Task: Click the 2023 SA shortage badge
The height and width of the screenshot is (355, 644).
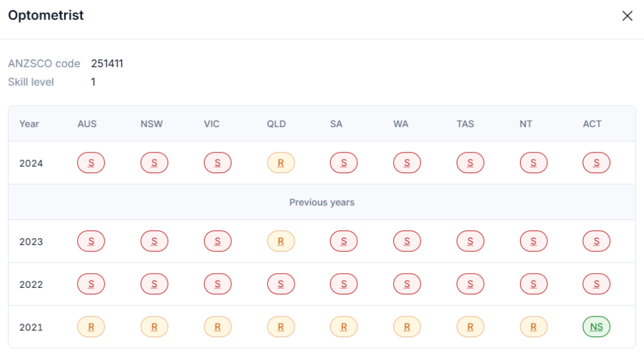Action: pyautogui.click(x=343, y=242)
